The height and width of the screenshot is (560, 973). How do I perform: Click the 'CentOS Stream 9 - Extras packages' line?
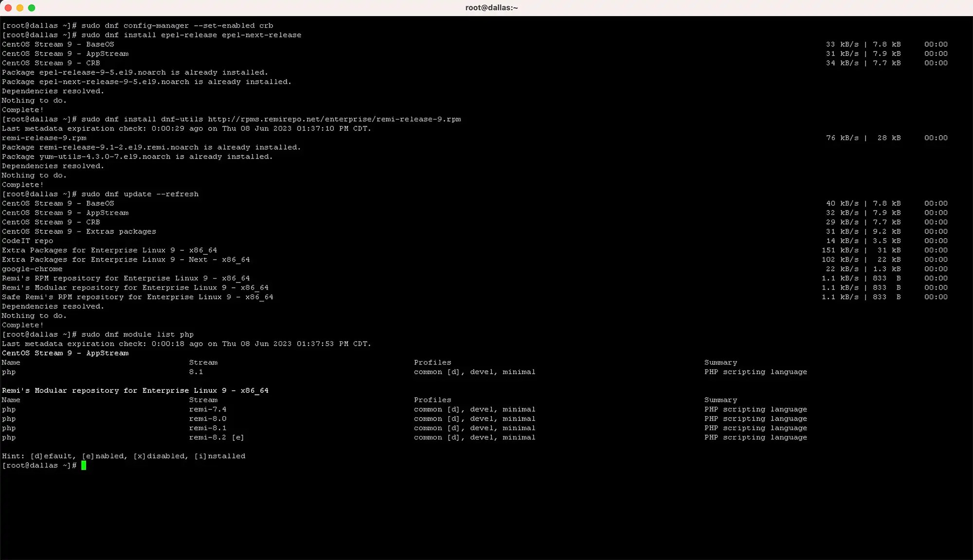click(x=79, y=231)
